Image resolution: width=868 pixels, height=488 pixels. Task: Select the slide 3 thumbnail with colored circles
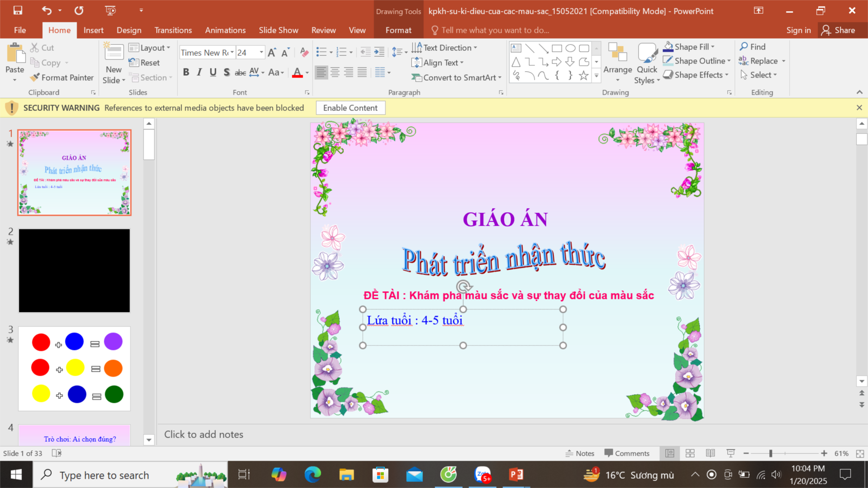(x=74, y=368)
